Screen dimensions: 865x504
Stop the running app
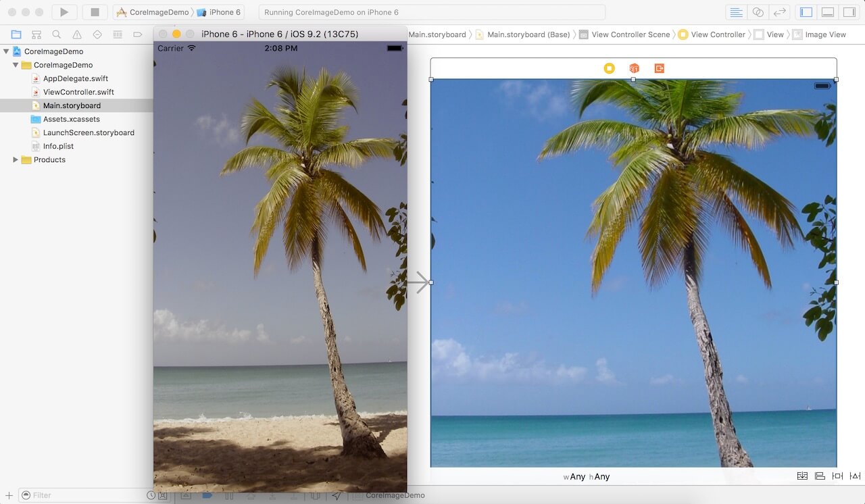coord(94,11)
